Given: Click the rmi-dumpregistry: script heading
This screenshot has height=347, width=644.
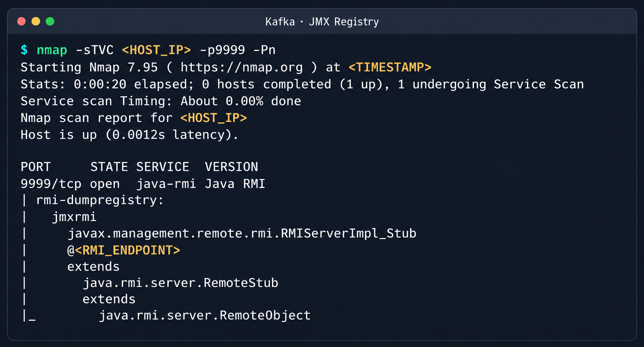Looking at the screenshot, I should 100,200.
